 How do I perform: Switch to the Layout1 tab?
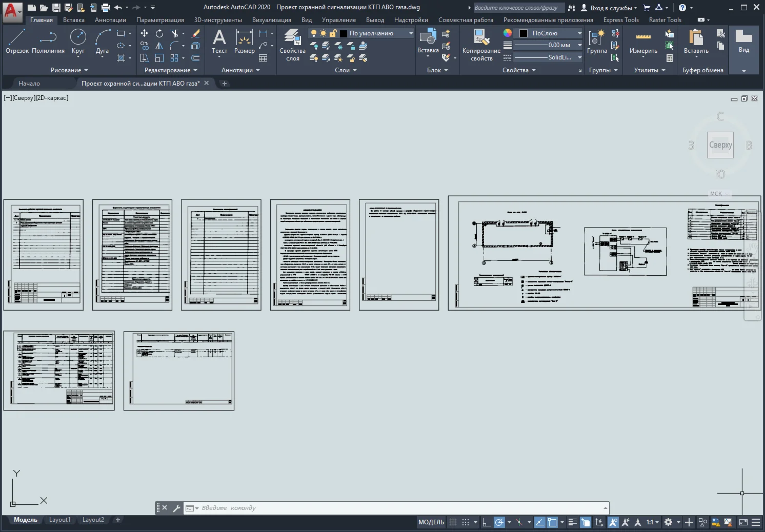click(x=59, y=520)
